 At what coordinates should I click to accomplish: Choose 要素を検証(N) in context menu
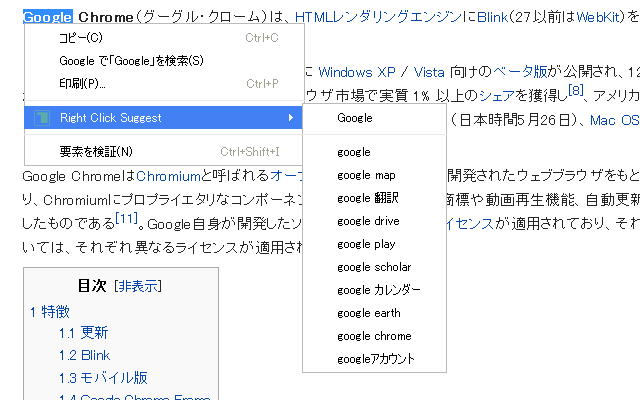[x=164, y=152]
